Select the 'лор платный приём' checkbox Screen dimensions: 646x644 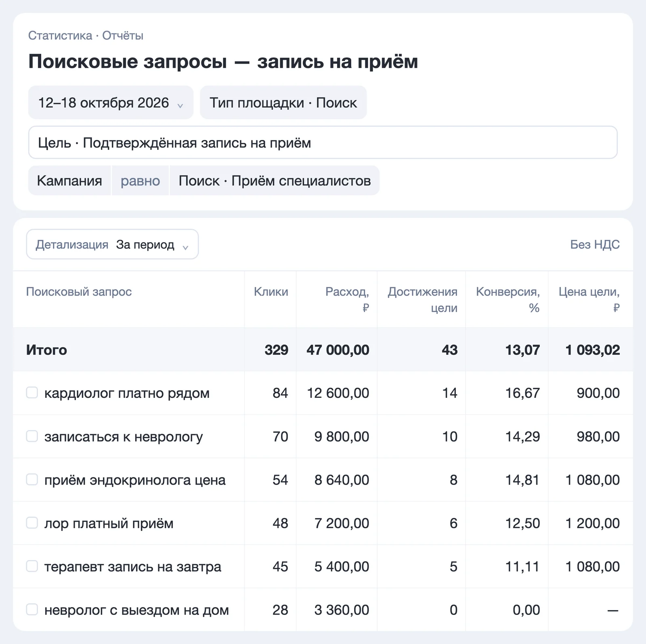click(32, 523)
